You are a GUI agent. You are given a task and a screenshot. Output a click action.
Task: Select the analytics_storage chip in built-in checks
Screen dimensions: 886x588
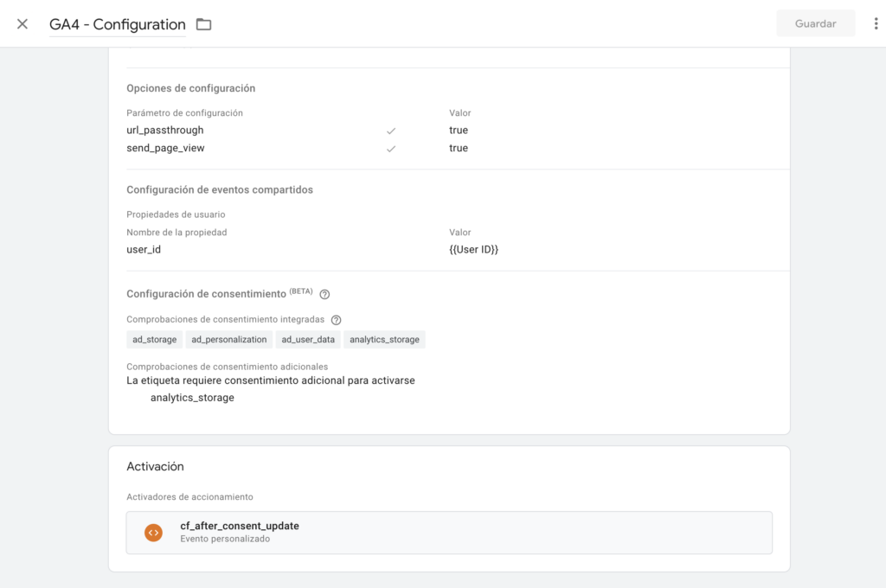[x=384, y=340]
